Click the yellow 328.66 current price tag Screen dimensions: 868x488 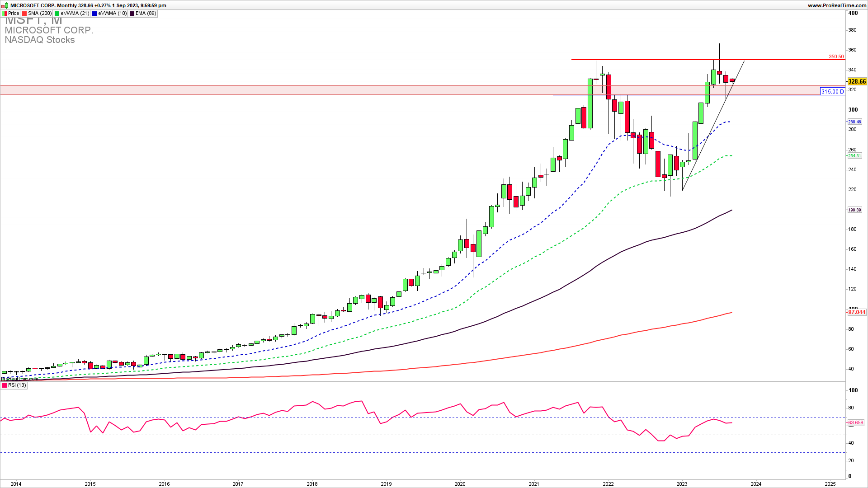tap(857, 81)
